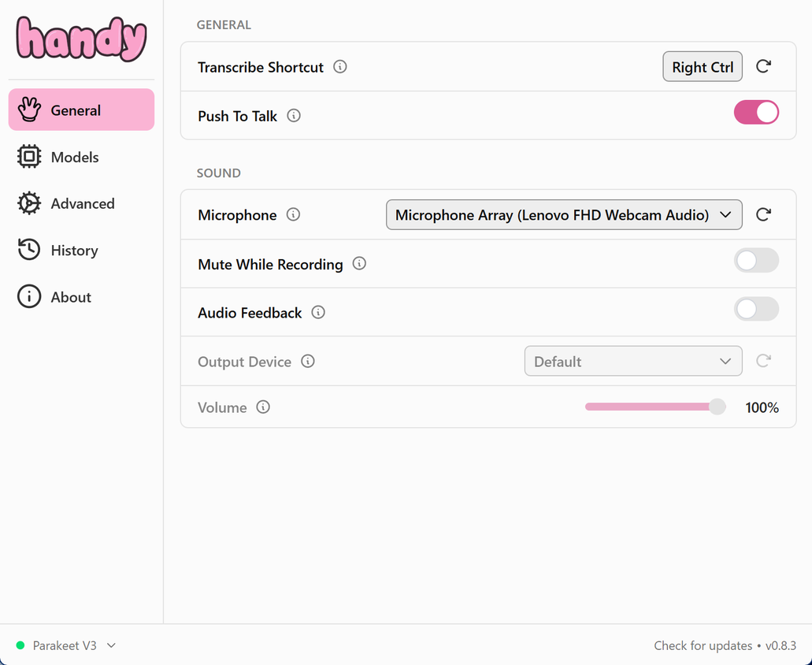This screenshot has width=812, height=665.
Task: Click the Right Ctrl shortcut button
Action: (703, 66)
